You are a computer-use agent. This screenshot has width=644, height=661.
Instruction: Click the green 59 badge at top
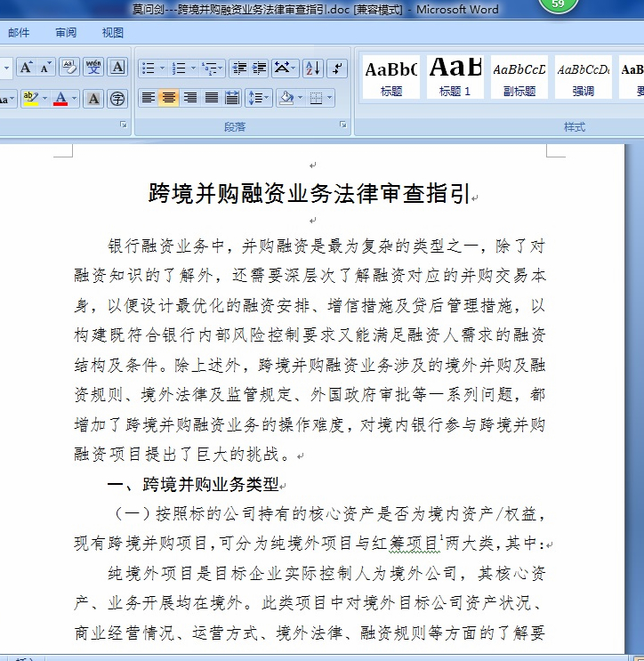558,4
